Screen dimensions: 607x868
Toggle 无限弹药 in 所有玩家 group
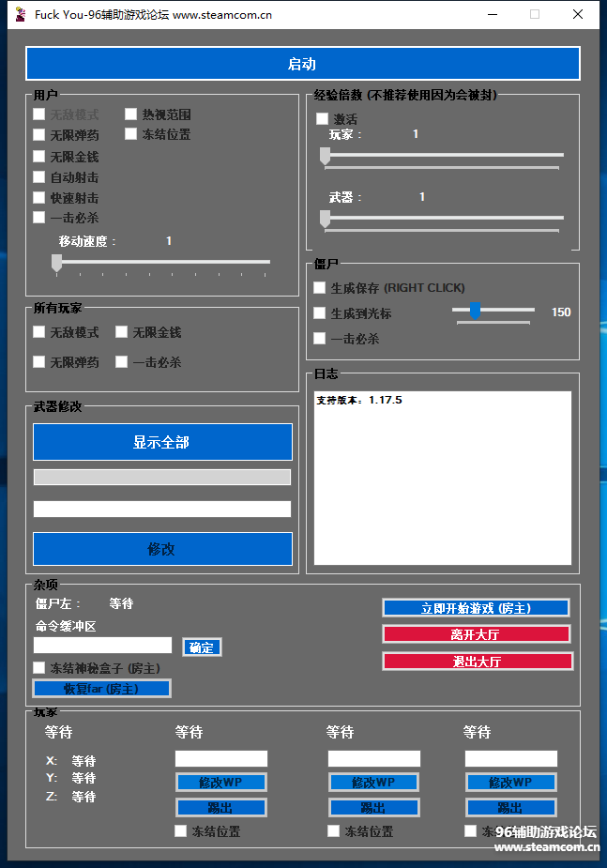pos(38,361)
